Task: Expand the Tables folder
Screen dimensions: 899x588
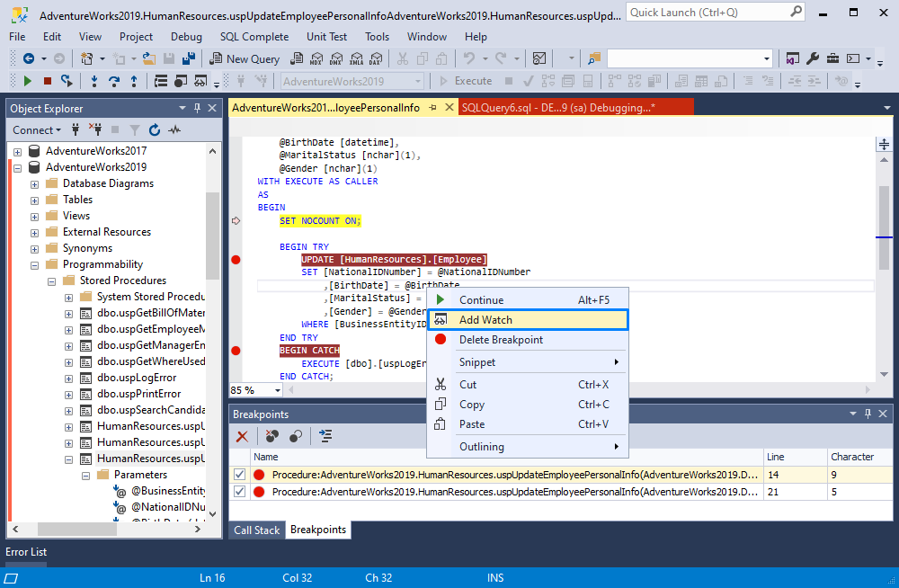Action: [34, 200]
